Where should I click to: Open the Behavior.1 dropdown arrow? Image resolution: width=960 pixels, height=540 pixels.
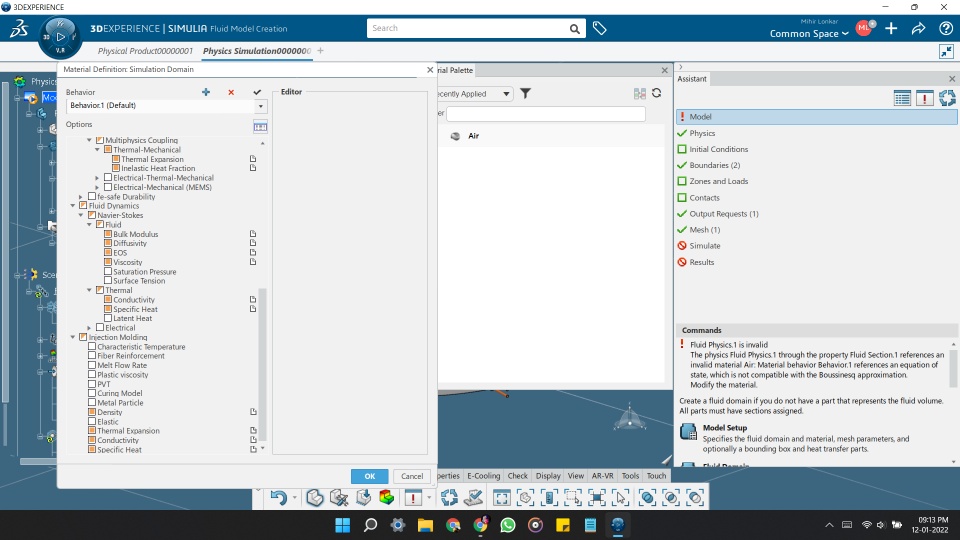click(x=261, y=106)
